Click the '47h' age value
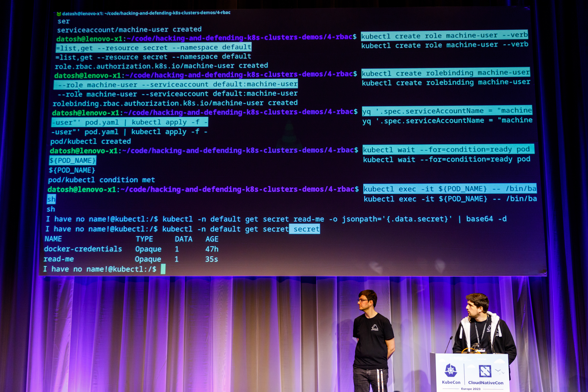This screenshot has height=392, width=588. click(212, 249)
